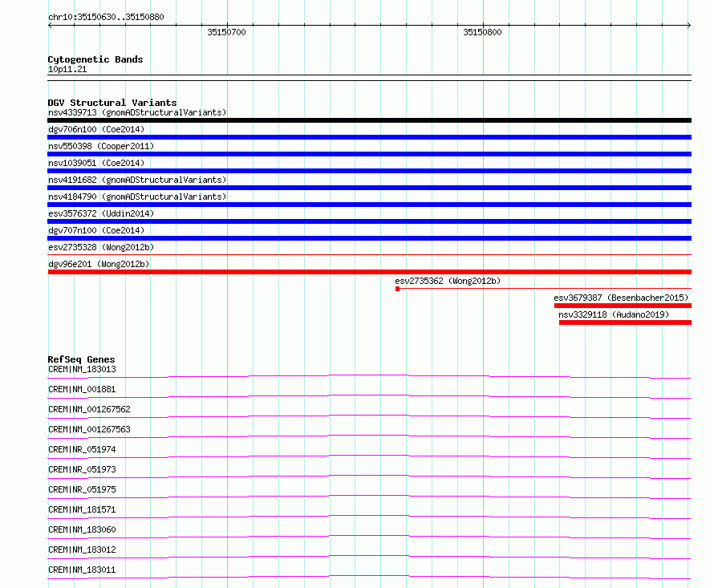Open transcript CREM|NR_051974
The width and height of the screenshot is (714, 588).
click(82, 449)
